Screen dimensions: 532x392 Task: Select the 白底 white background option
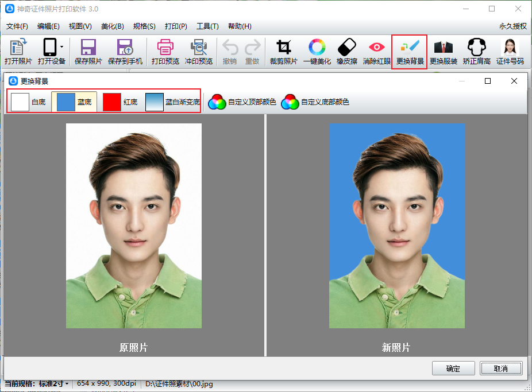click(29, 102)
